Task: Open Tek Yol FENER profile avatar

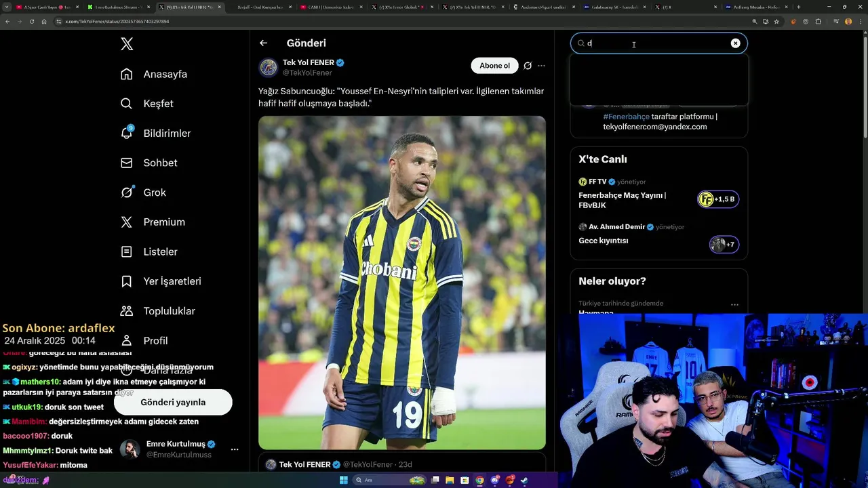Action: pyautogui.click(x=269, y=67)
